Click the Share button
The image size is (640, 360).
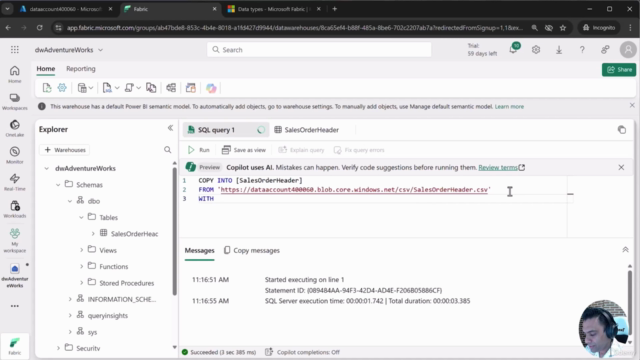tap(619, 70)
